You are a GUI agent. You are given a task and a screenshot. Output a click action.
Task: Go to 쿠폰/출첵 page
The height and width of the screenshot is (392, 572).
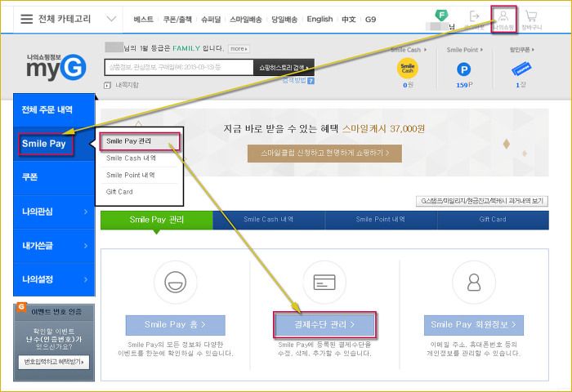point(177,20)
